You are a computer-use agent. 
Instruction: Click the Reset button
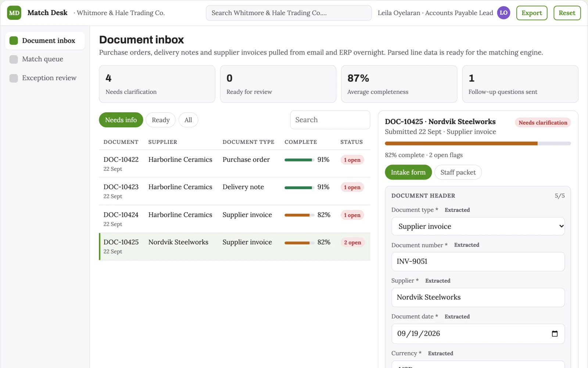point(567,13)
